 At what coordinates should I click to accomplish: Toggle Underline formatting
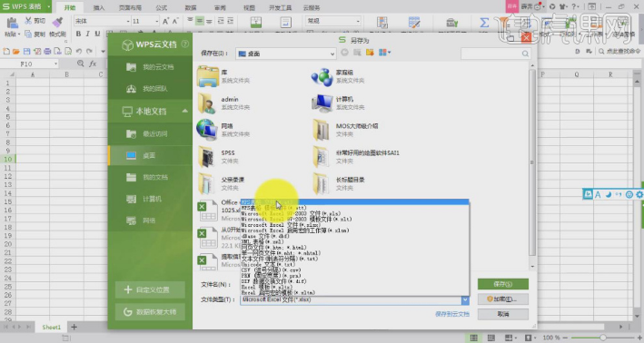(97, 34)
